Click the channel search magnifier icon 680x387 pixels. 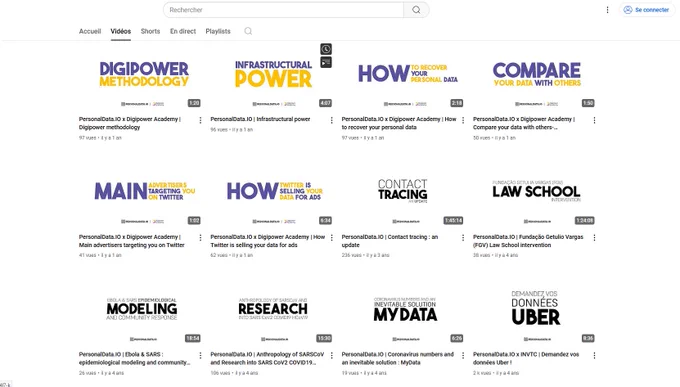248,31
